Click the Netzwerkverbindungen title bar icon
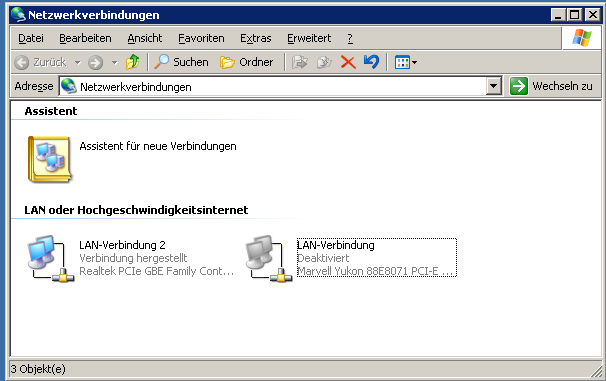606x381 pixels. pos(18,15)
